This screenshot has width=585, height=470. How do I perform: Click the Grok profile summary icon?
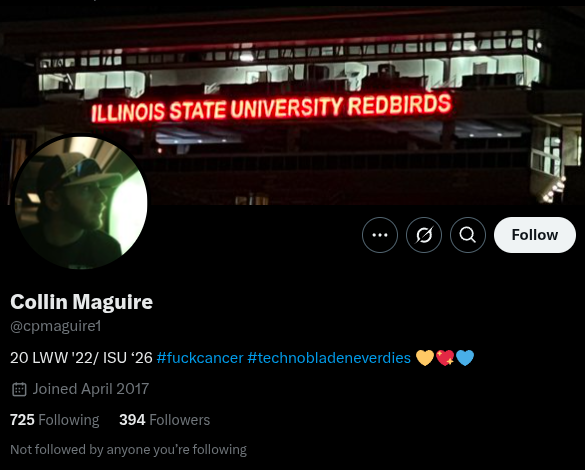[424, 235]
